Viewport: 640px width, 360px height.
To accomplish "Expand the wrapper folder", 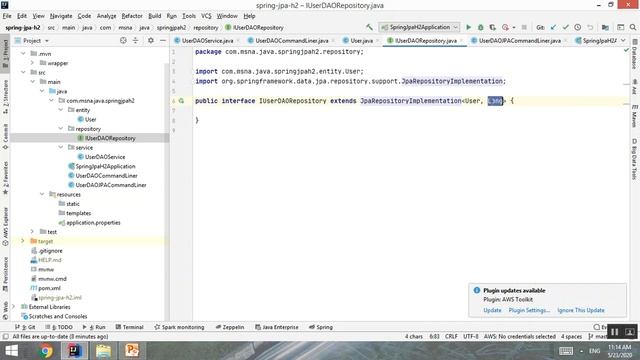I will [x=33, y=63].
